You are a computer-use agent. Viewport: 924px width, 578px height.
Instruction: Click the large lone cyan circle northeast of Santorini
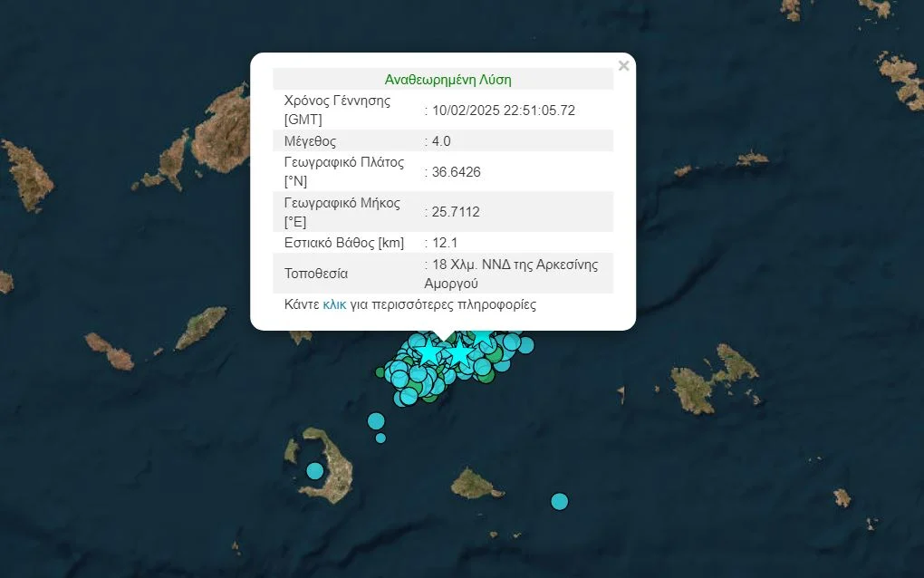click(x=376, y=420)
